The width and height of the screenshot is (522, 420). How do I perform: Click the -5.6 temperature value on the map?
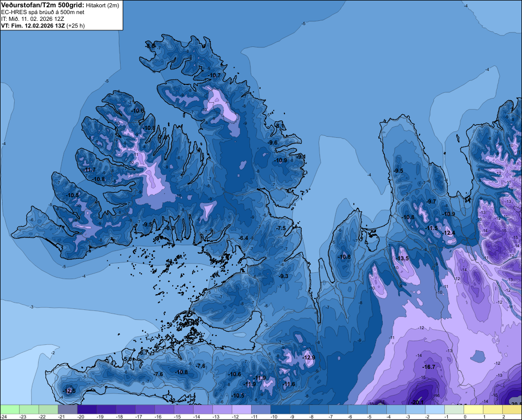[128, 359]
